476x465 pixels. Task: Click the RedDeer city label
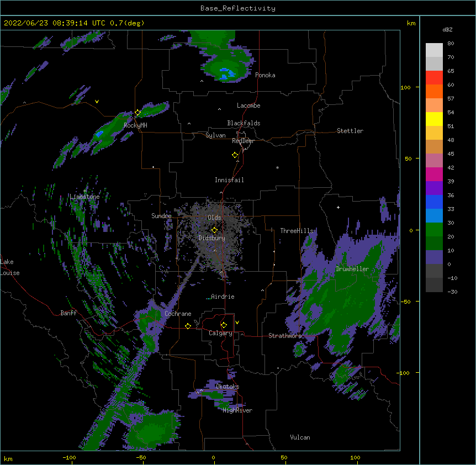point(243,141)
